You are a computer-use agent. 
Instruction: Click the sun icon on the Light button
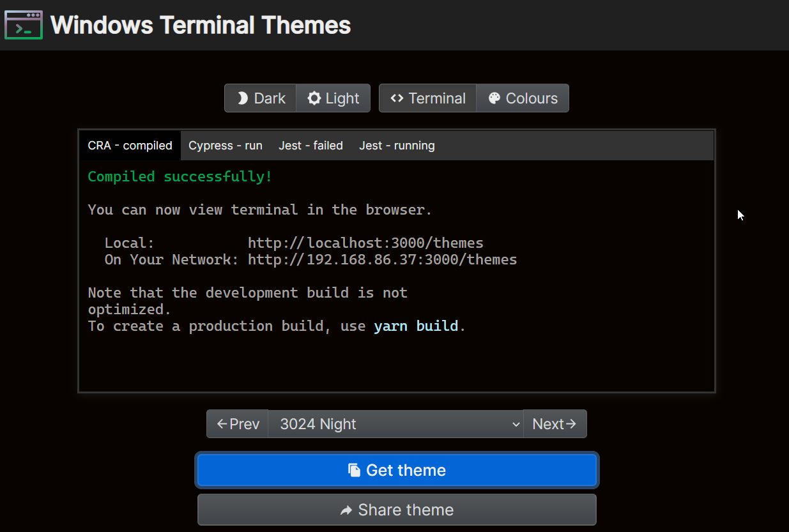314,98
